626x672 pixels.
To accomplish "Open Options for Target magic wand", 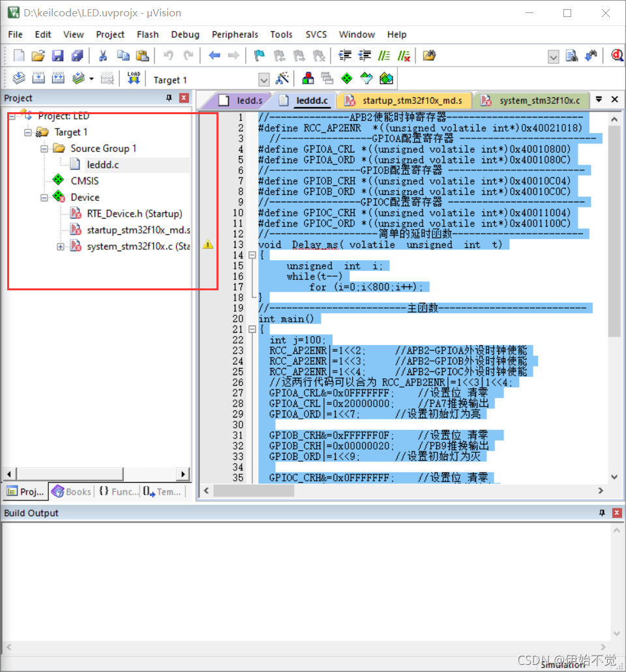I will 282,78.
